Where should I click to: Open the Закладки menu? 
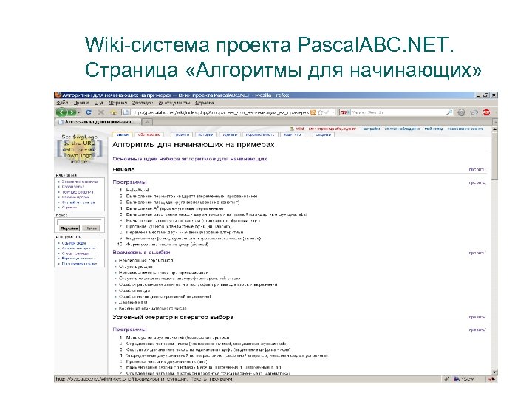pyautogui.click(x=143, y=103)
